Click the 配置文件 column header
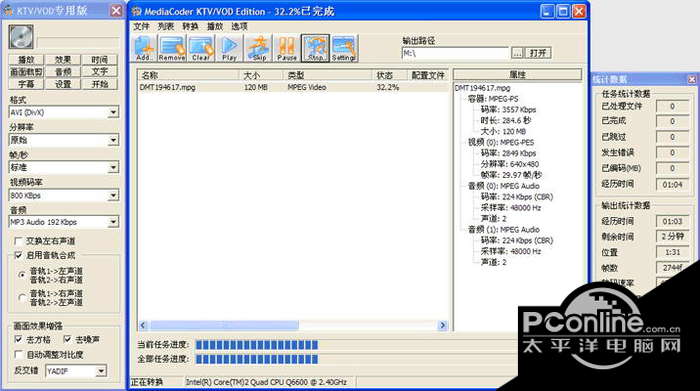Image resolution: width=700 pixels, height=391 pixels. [428, 75]
